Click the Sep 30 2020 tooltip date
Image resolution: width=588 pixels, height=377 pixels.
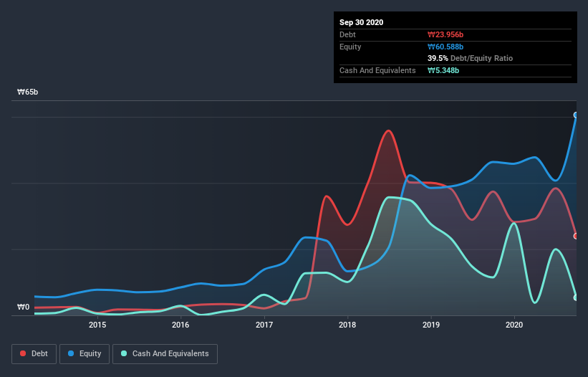361,22
